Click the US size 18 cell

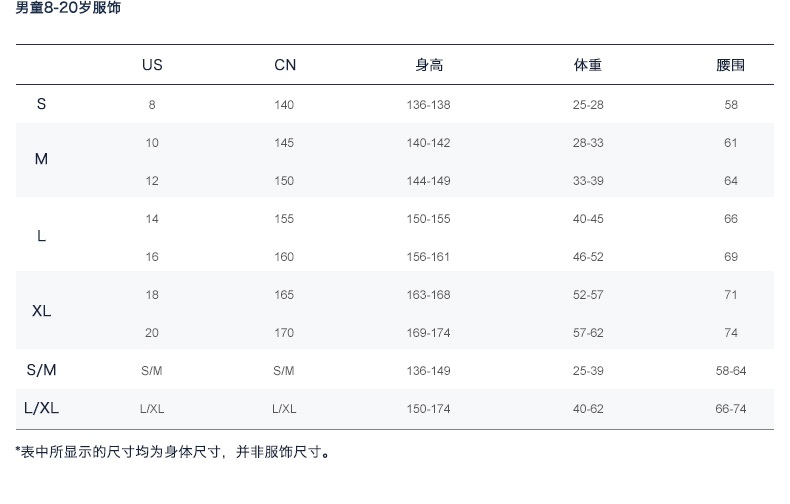click(152, 295)
